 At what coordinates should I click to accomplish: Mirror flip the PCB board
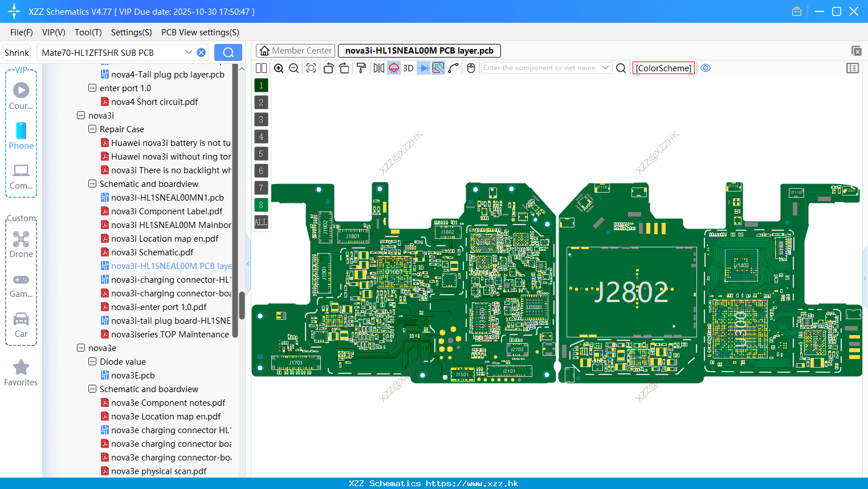378,68
